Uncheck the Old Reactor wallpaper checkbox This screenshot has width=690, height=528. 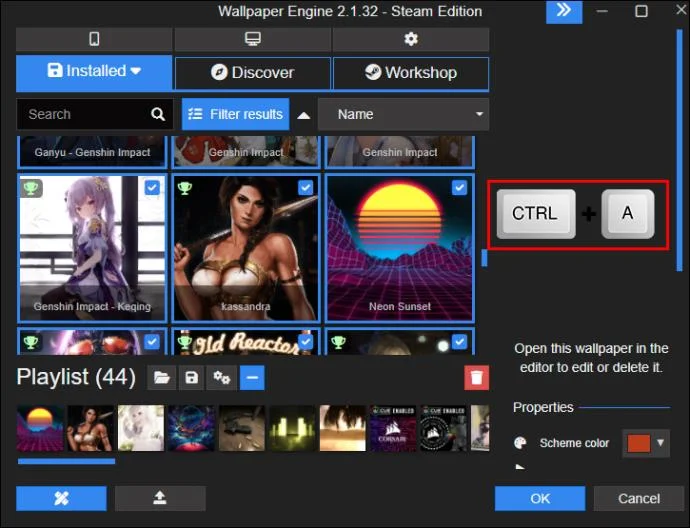pos(306,342)
